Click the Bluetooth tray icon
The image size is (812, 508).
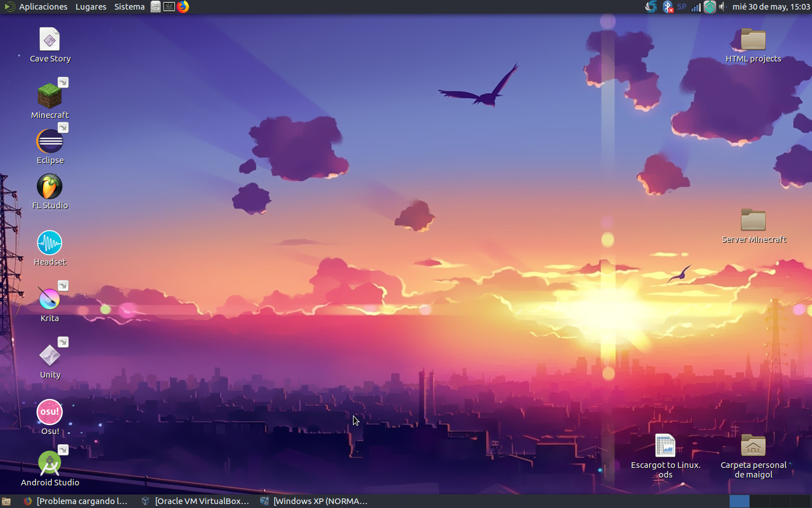pyautogui.click(x=668, y=7)
